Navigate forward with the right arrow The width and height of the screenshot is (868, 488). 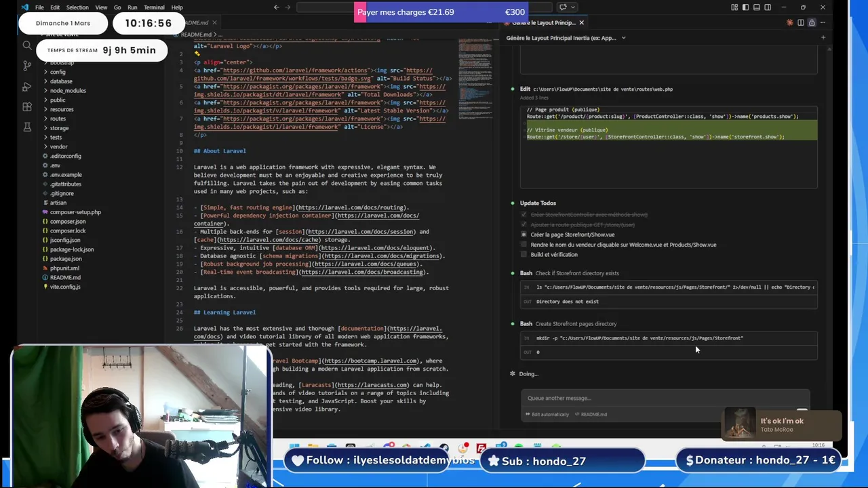(x=288, y=7)
